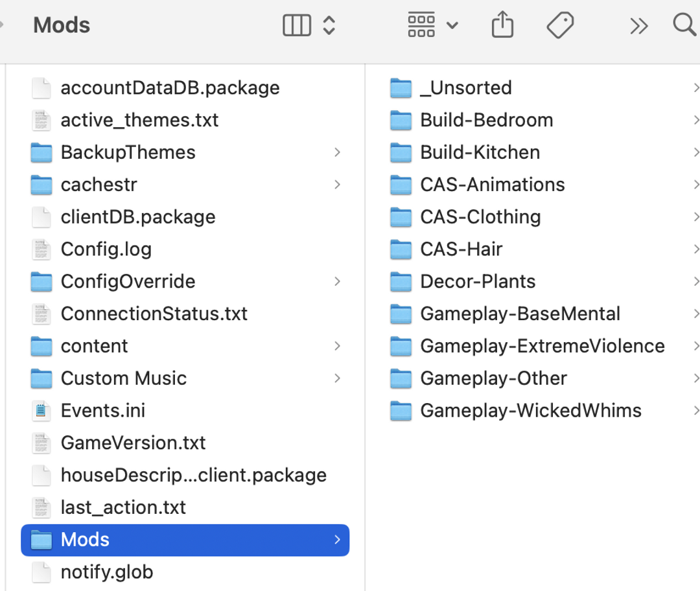
Task: Select the CAS-Hair folder
Action: click(x=461, y=249)
